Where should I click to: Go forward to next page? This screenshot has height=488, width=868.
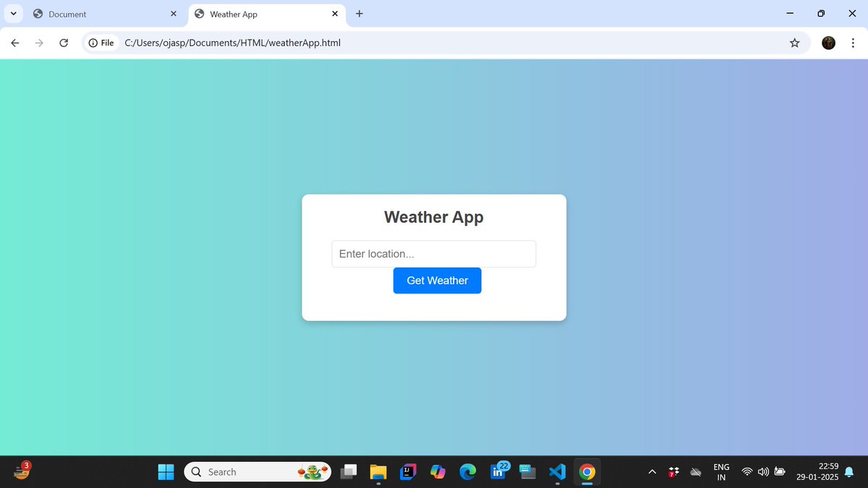[x=39, y=43]
